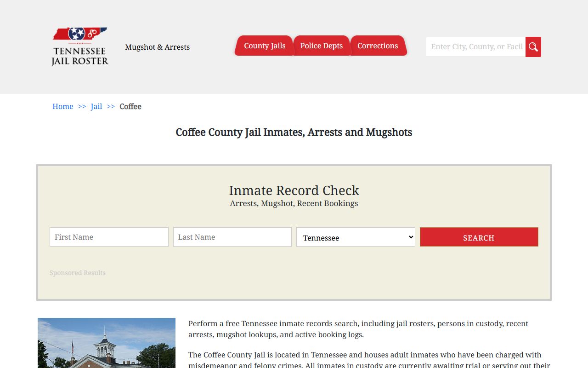This screenshot has height=368, width=588.
Task: Click the First Name input field
Action: tap(109, 237)
